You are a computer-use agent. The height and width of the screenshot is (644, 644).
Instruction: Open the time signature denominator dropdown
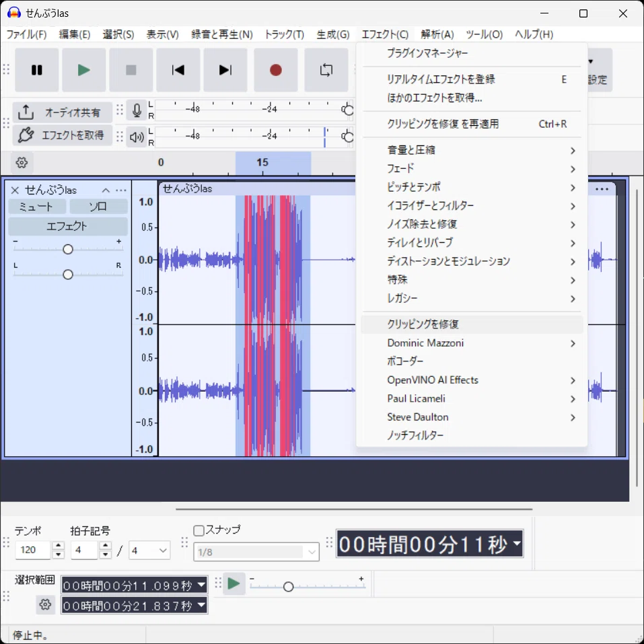pyautogui.click(x=149, y=550)
